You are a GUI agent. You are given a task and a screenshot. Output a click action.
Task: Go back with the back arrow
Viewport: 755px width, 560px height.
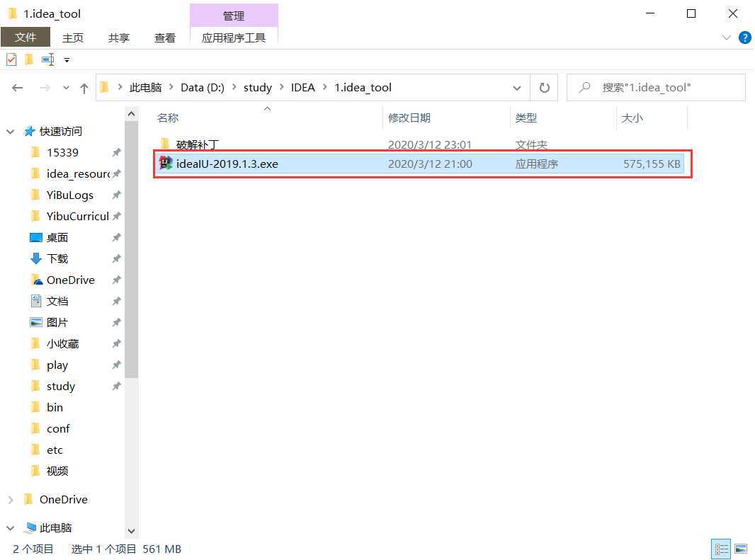[x=17, y=88]
